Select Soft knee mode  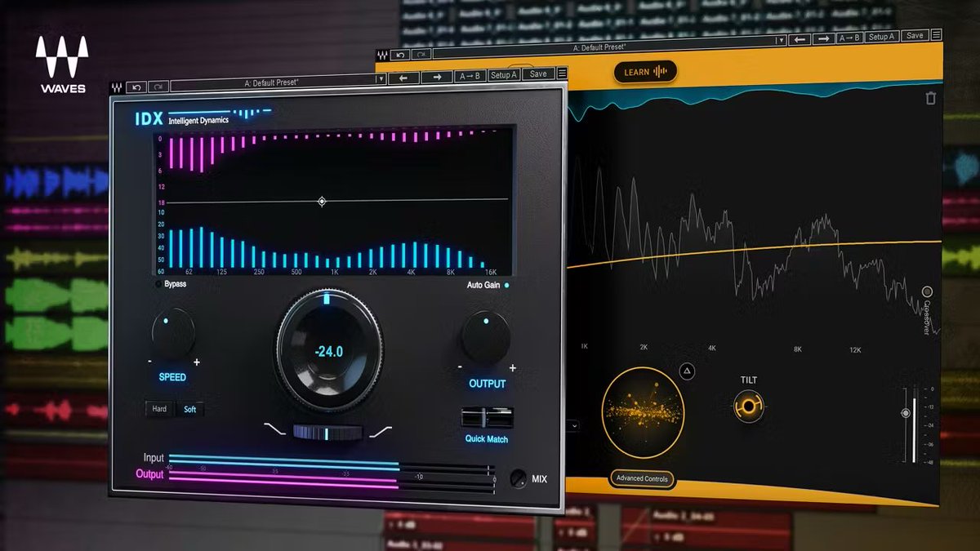pos(190,409)
